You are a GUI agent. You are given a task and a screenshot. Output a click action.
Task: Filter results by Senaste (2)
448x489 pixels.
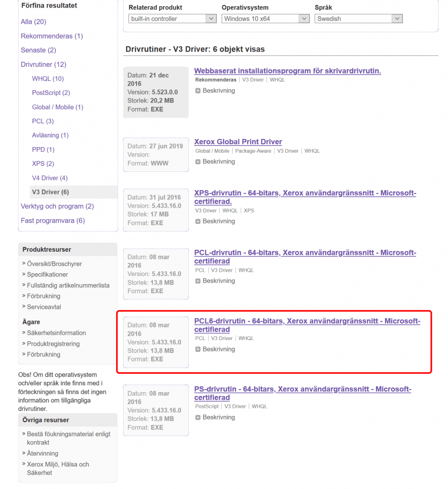(38, 50)
